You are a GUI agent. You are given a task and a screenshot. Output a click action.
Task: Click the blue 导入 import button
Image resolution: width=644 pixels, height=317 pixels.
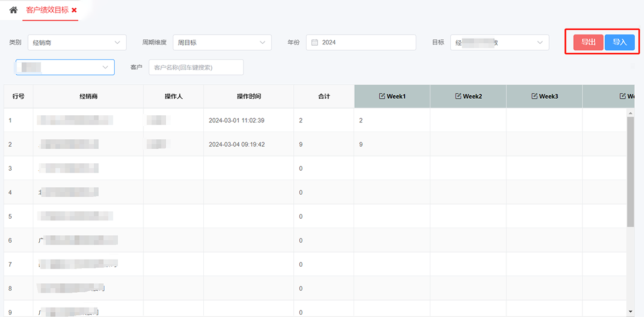(619, 42)
